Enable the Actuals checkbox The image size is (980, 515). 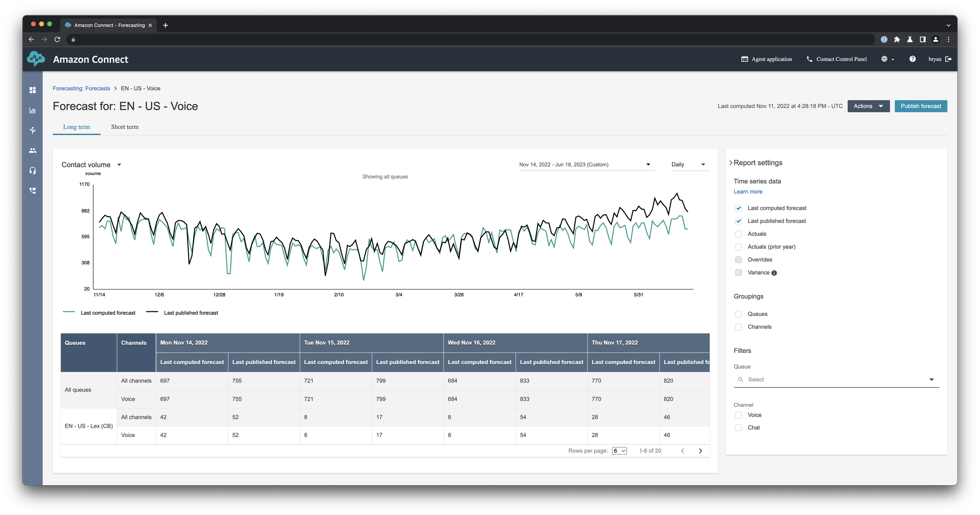[x=738, y=234]
